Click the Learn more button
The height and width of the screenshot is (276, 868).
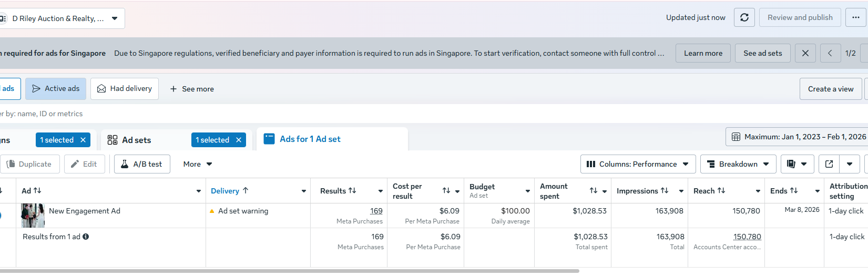click(x=703, y=53)
